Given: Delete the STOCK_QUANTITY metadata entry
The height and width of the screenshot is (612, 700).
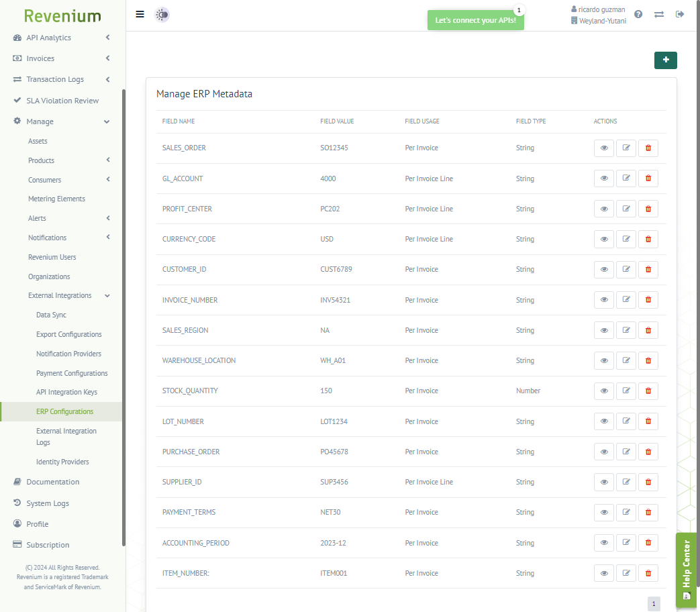Looking at the screenshot, I should (x=648, y=391).
